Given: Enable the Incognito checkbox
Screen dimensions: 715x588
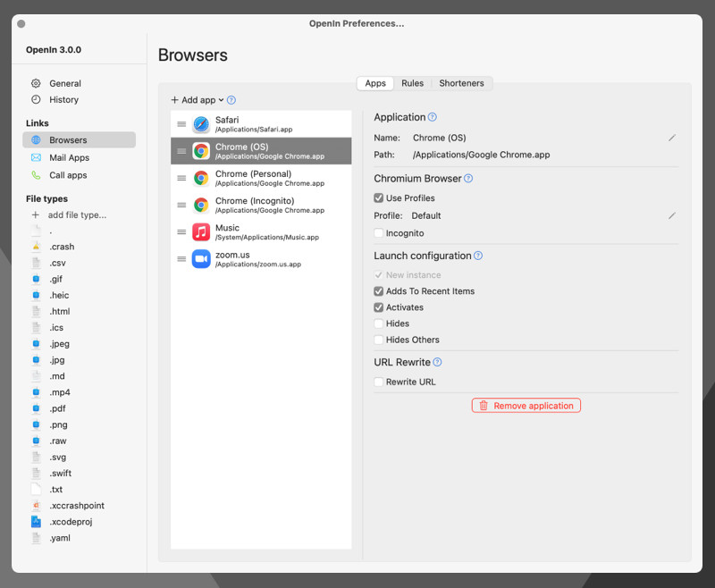Looking at the screenshot, I should pos(378,233).
